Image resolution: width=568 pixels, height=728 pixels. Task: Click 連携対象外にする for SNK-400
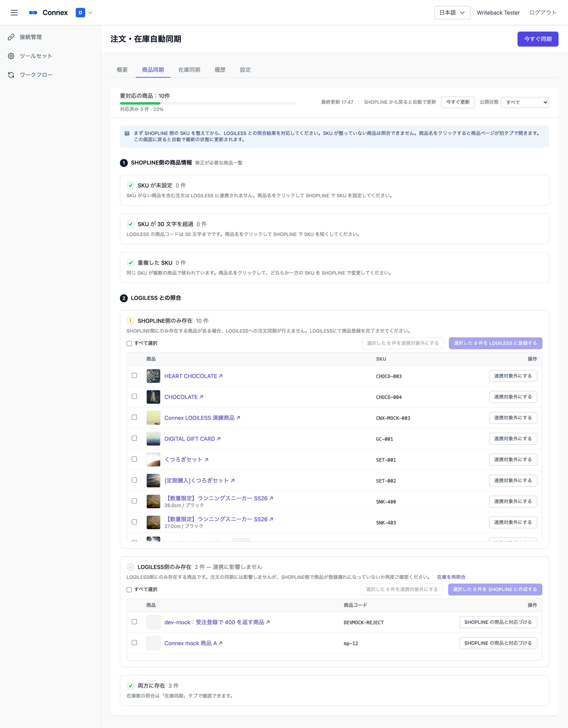pyautogui.click(x=513, y=502)
